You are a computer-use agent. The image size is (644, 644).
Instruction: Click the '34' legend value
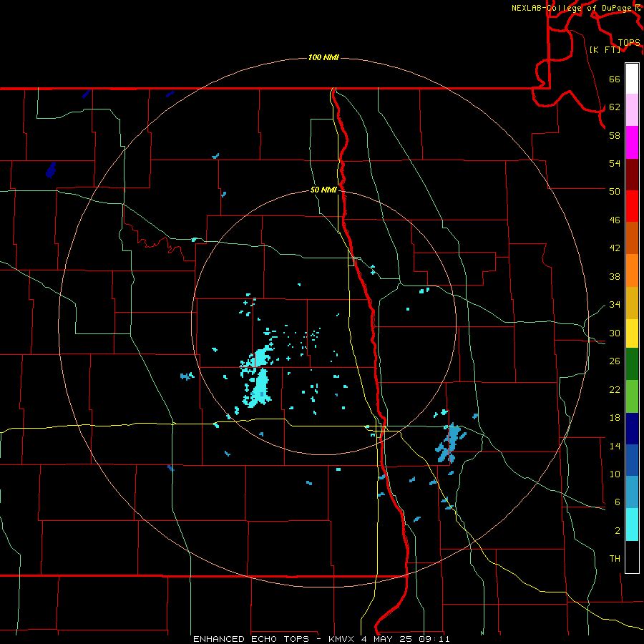[615, 305]
